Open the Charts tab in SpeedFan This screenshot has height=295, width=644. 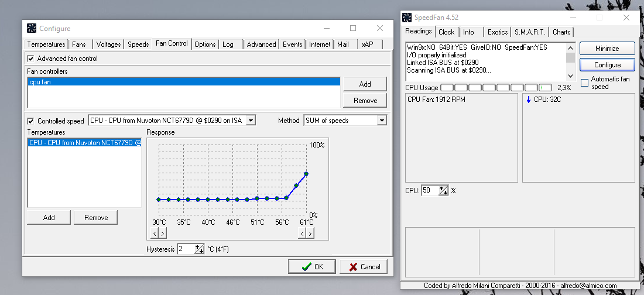tap(561, 32)
